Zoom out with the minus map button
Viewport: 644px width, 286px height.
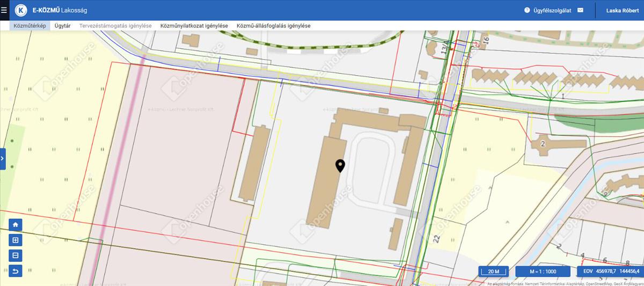[x=16, y=255]
